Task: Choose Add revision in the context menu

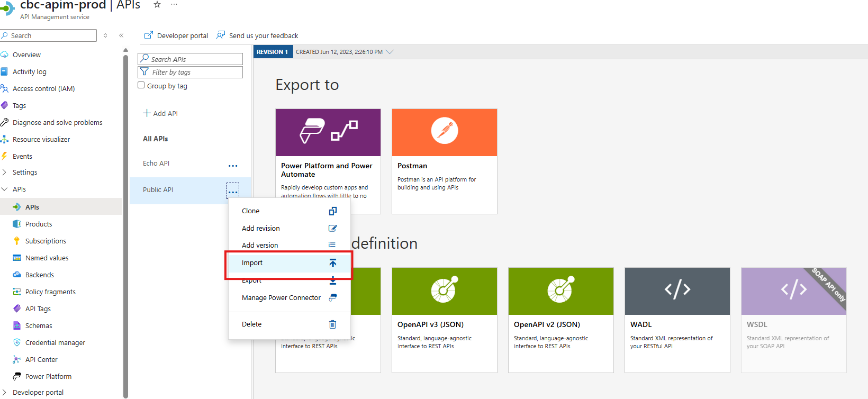Action: (261, 228)
